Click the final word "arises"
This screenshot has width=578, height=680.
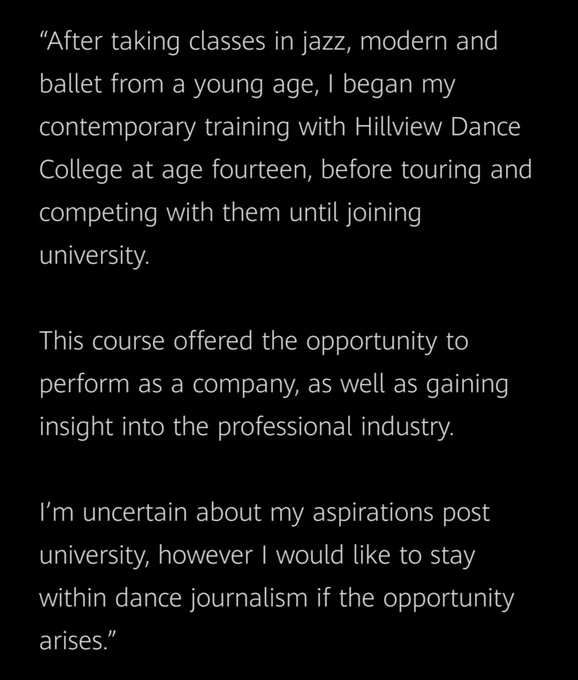[72, 641]
